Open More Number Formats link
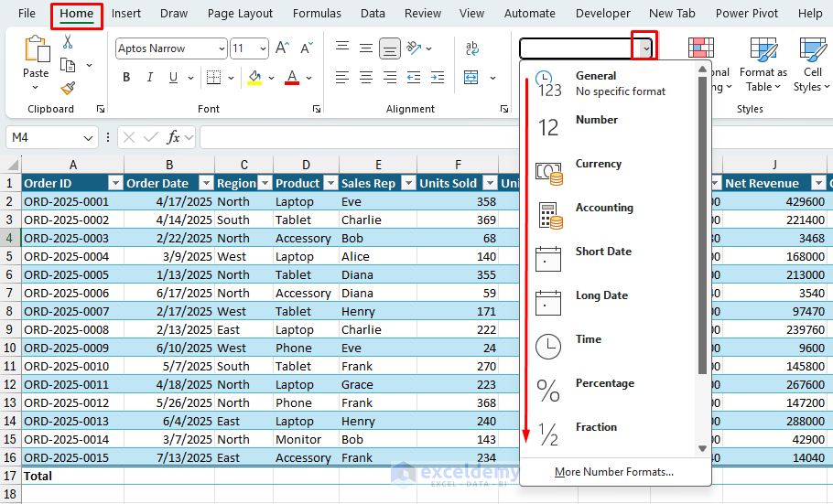 [x=614, y=472]
